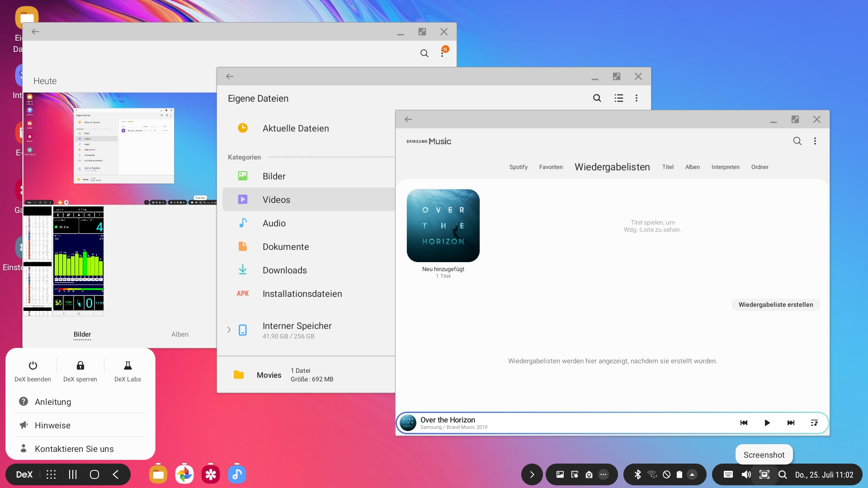The width and height of the screenshot is (868, 488).
Task: Select the Downloads category
Action: coord(284,270)
